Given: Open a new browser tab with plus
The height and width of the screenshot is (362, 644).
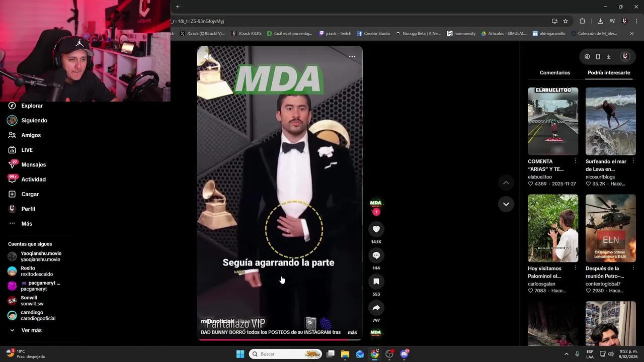Looking at the screenshot, I should (178, 7).
